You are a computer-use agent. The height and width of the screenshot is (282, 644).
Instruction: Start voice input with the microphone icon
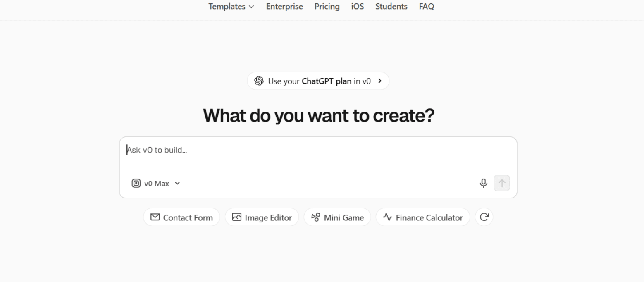coord(484,183)
